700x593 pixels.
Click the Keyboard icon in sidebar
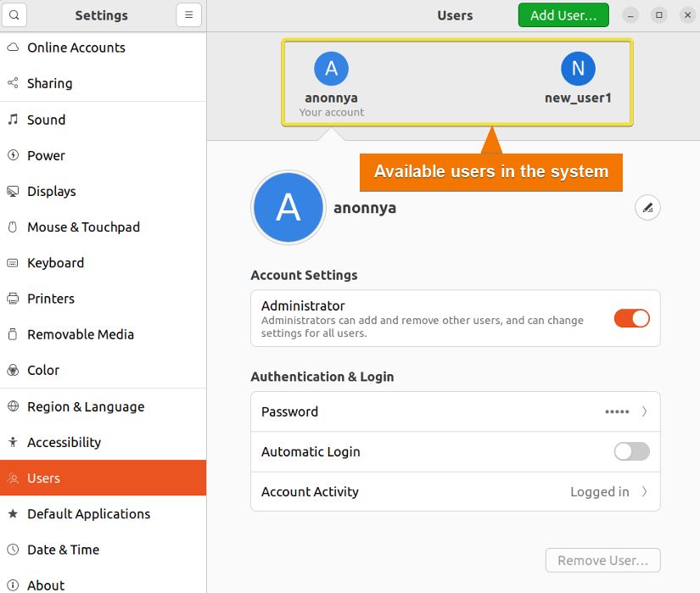13,263
